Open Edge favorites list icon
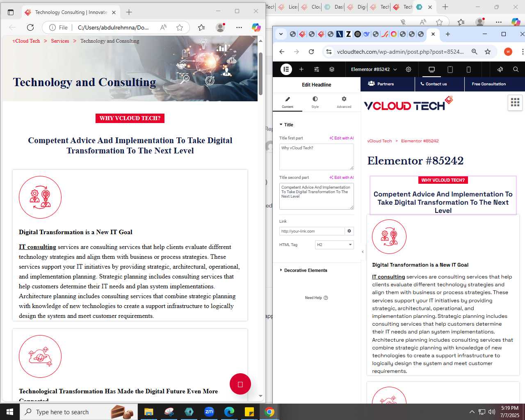The image size is (525, 420). [x=201, y=27]
